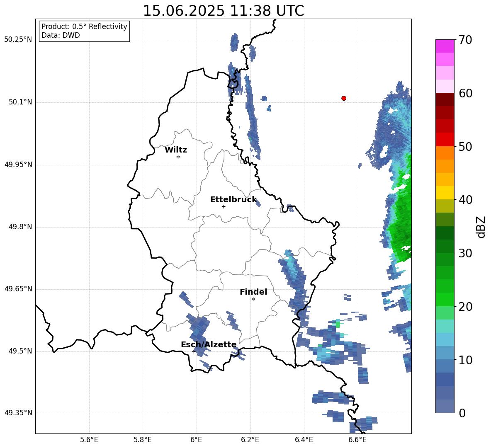491x448 pixels.
Task: Click the Findel city label
Action: click(253, 292)
